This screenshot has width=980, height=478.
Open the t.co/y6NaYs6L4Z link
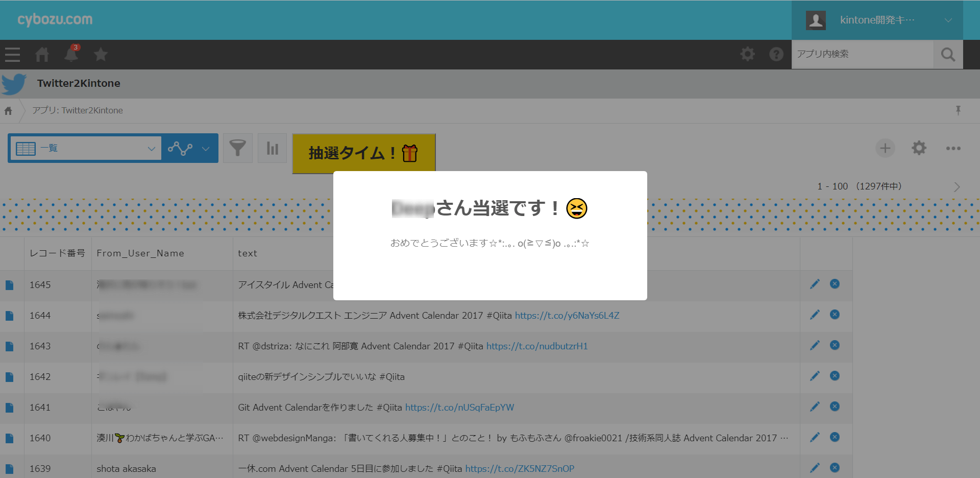click(x=567, y=316)
